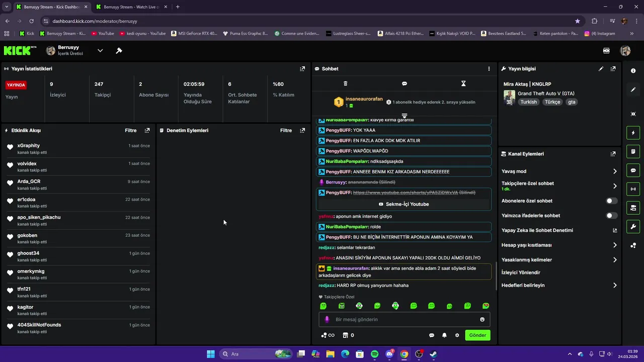Toggle Abonelere özel sohbet switch
Viewport: 644px width, 362px height.
tap(611, 201)
